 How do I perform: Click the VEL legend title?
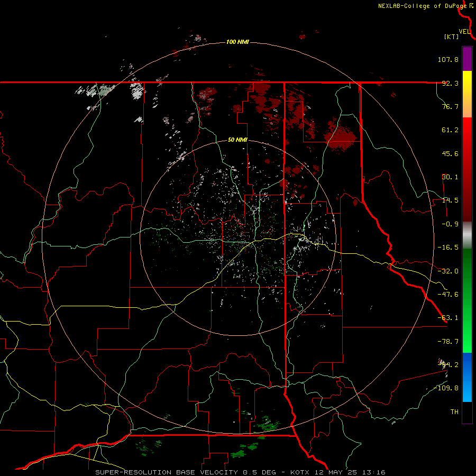[464, 32]
